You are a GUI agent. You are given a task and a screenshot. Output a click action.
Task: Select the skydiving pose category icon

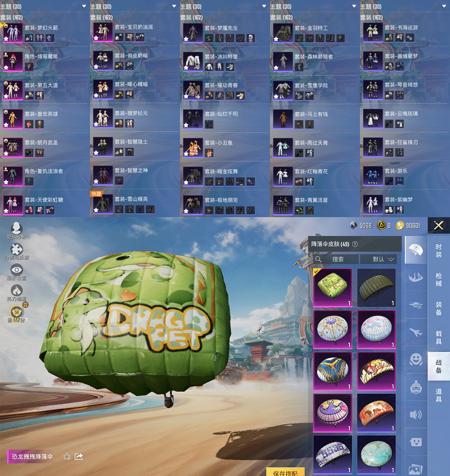click(x=416, y=277)
